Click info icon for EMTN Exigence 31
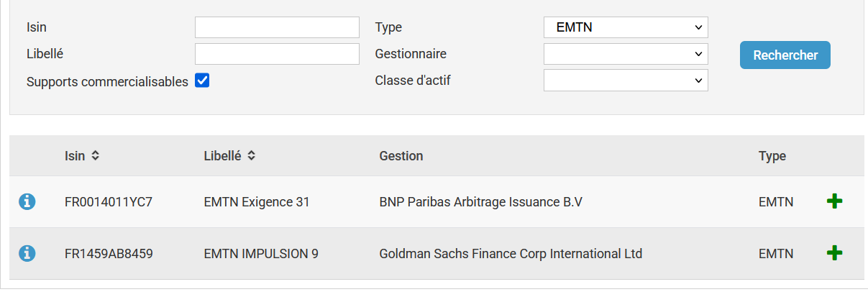The height and width of the screenshot is (297, 868). (27, 202)
